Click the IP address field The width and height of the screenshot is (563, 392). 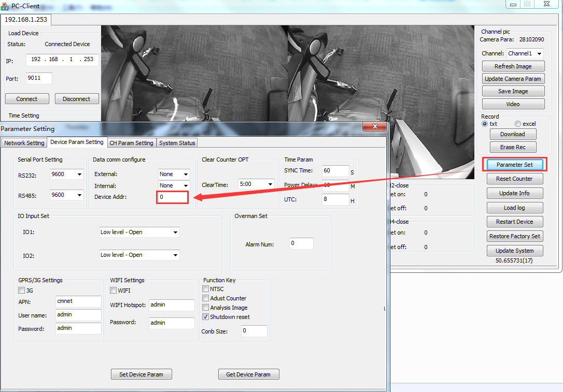(63, 60)
